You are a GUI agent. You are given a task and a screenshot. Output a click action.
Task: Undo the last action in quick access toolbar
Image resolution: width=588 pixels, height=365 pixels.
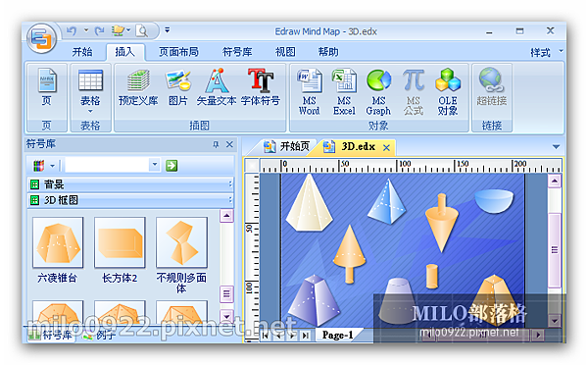[x=72, y=30]
